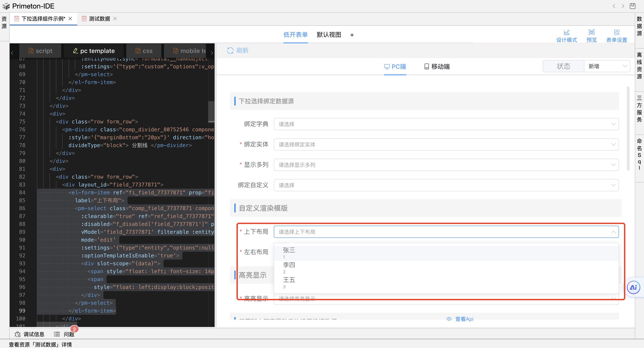Switch to the css editor tab

click(x=144, y=51)
